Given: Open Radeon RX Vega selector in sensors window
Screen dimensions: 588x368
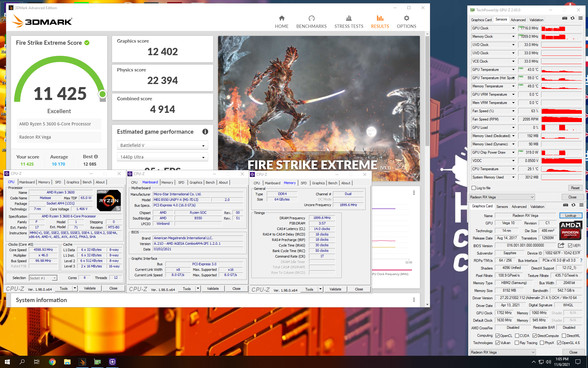Looking at the screenshot, I should (x=502, y=197).
